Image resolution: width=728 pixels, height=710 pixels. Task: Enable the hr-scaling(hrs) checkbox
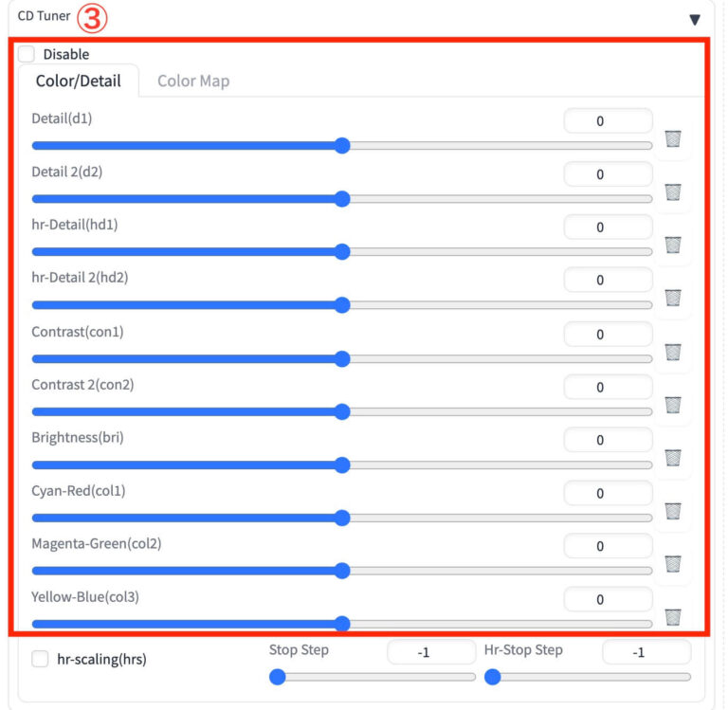[x=41, y=659]
